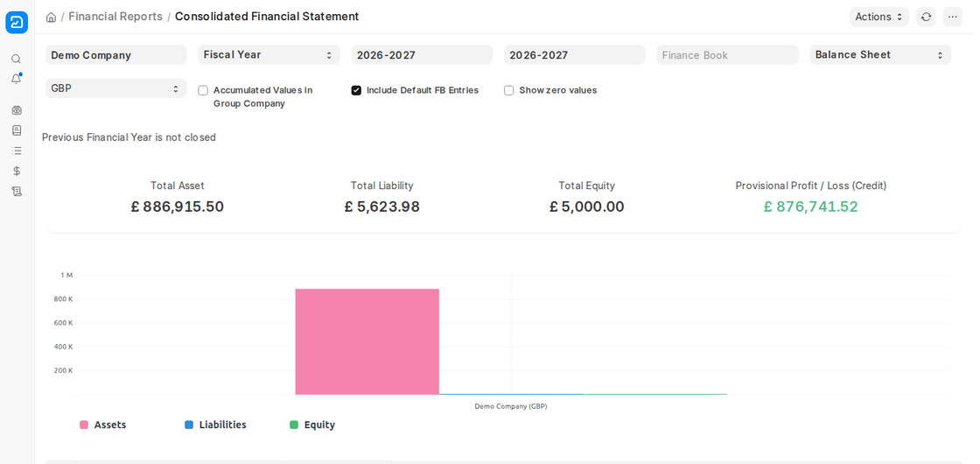980x464 pixels.
Task: Click the Total Asset label
Action: [x=178, y=186]
